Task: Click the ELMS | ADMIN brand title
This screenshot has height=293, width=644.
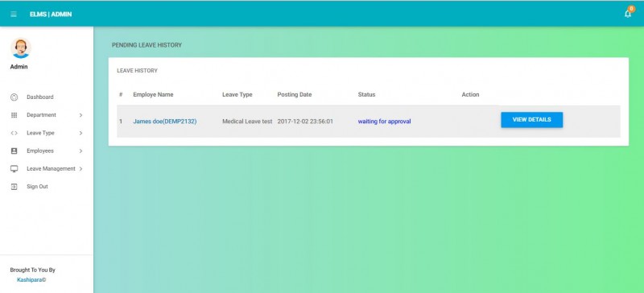Action: click(51, 14)
